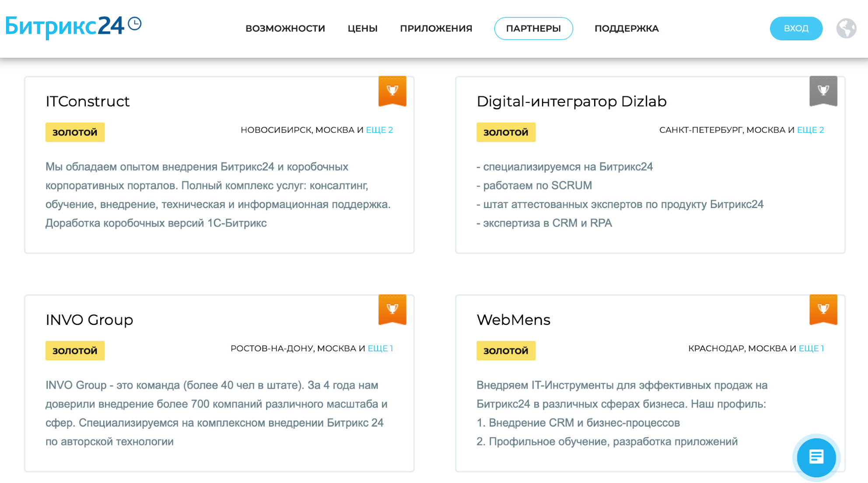Click INVO Group orange trophy ribbon
Viewport: 868px width, 483px height.
tap(392, 310)
